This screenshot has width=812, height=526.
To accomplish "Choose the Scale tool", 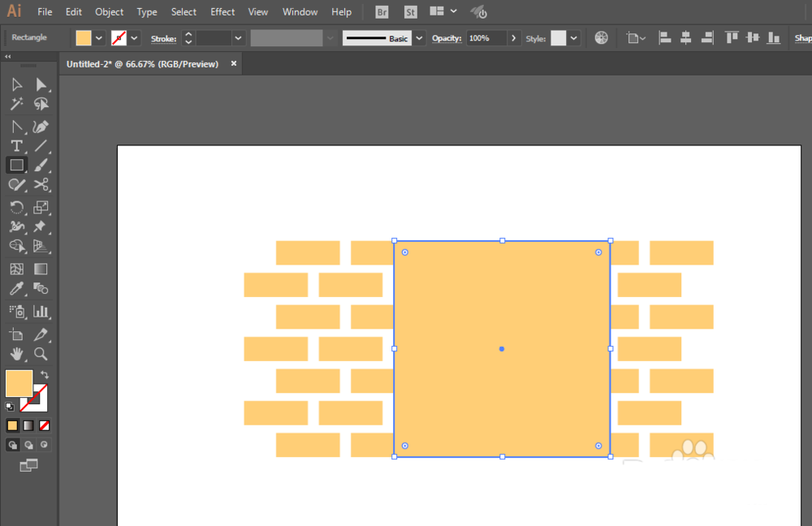I will (x=41, y=207).
